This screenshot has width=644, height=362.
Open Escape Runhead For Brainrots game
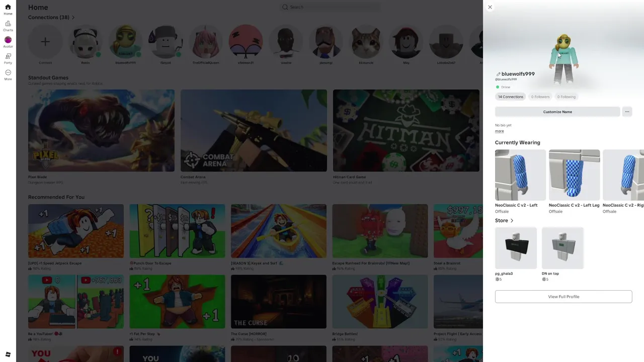tap(380, 231)
